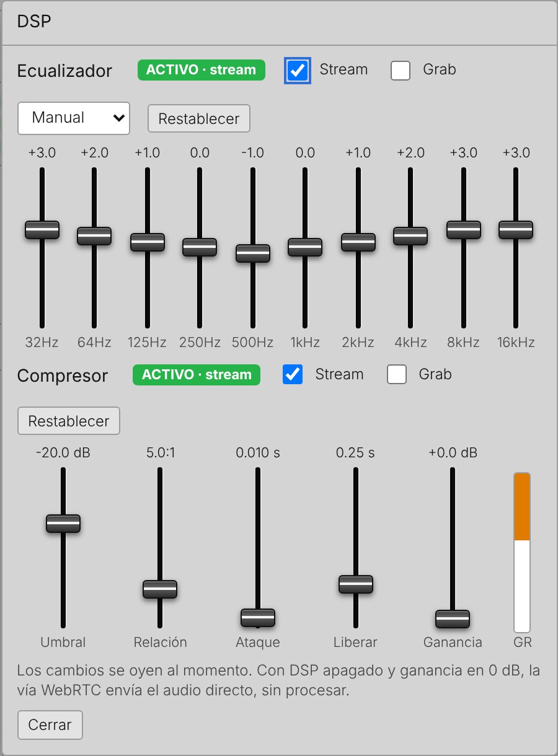Click the Compresor section heading
This screenshot has height=756, width=558.
tap(63, 376)
